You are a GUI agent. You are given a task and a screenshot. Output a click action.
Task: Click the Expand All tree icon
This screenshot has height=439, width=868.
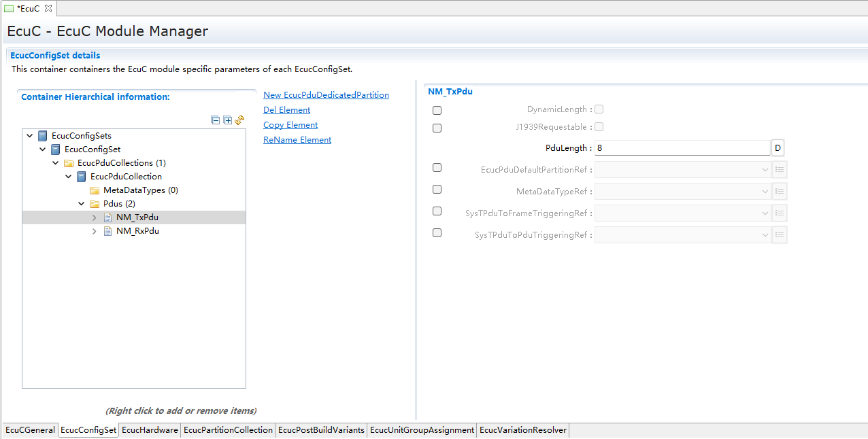pos(228,120)
